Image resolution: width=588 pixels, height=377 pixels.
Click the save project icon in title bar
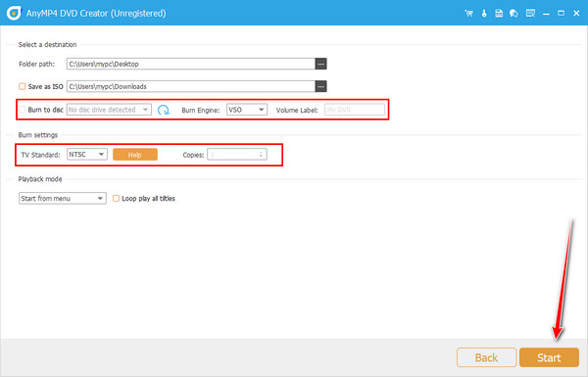499,13
